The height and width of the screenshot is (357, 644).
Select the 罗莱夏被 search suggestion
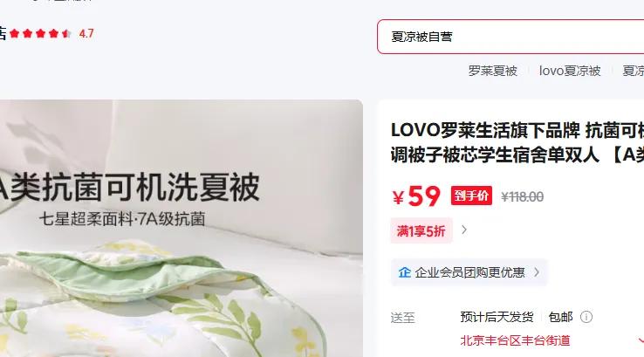tap(492, 71)
